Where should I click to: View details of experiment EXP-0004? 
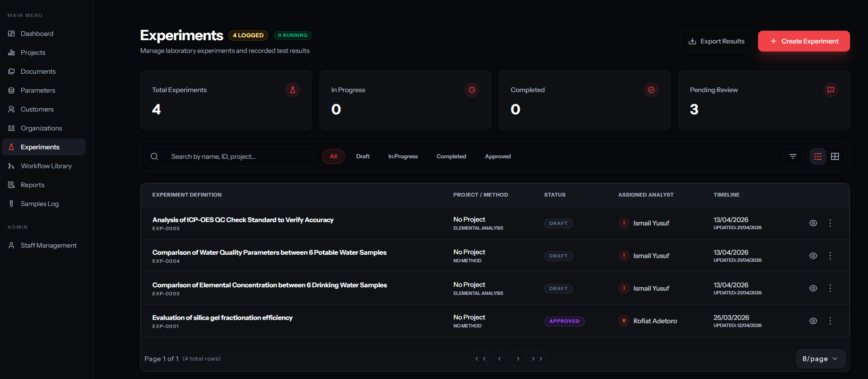tap(813, 256)
